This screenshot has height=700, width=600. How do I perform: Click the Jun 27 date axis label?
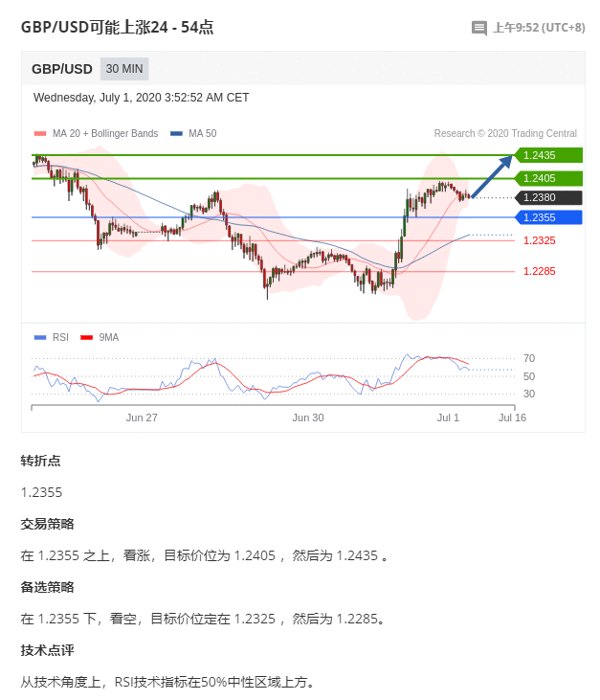pos(142,418)
